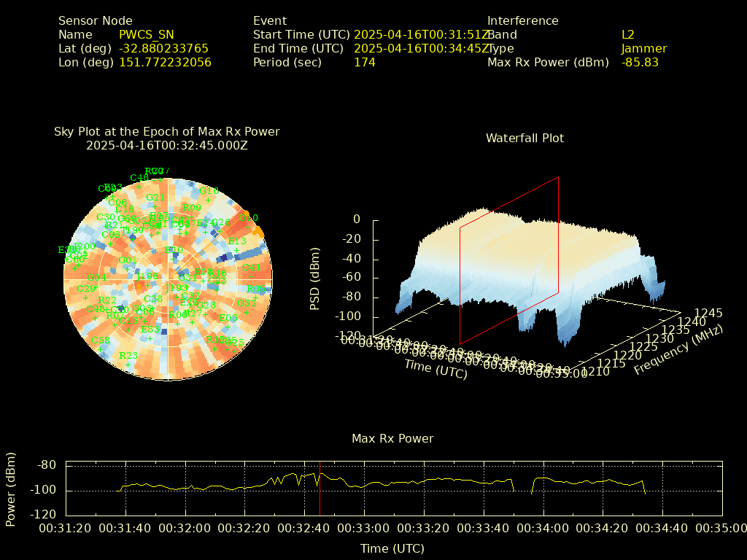The width and height of the screenshot is (747, 560).
Task: Click the R23 satellite marker in sky plot
Action: pos(128,357)
